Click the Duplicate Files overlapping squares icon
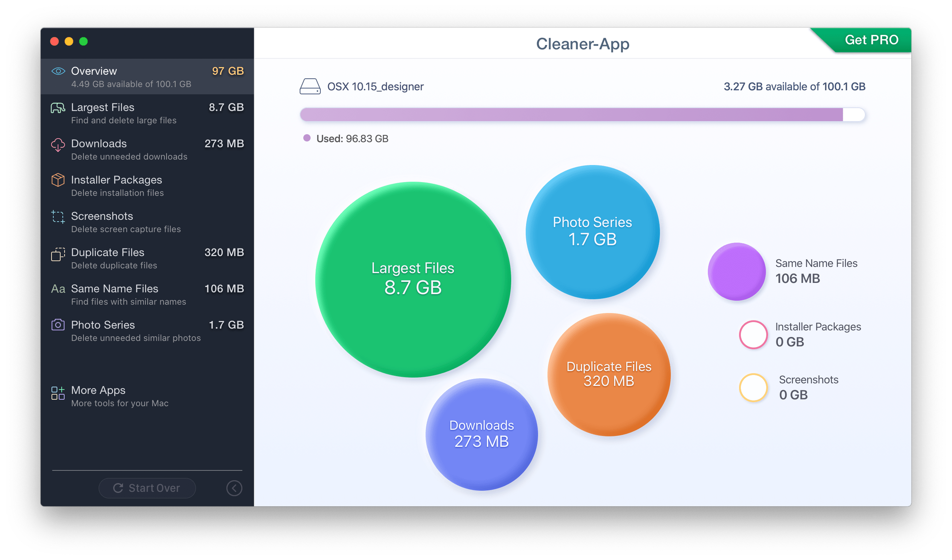The width and height of the screenshot is (952, 560). pos(58,254)
